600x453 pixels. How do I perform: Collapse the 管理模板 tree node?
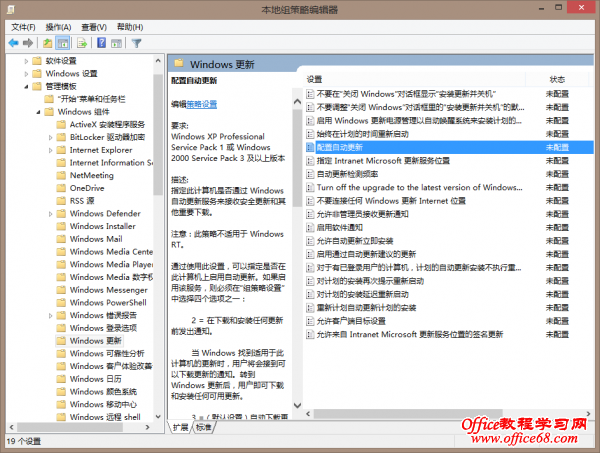click(x=26, y=86)
